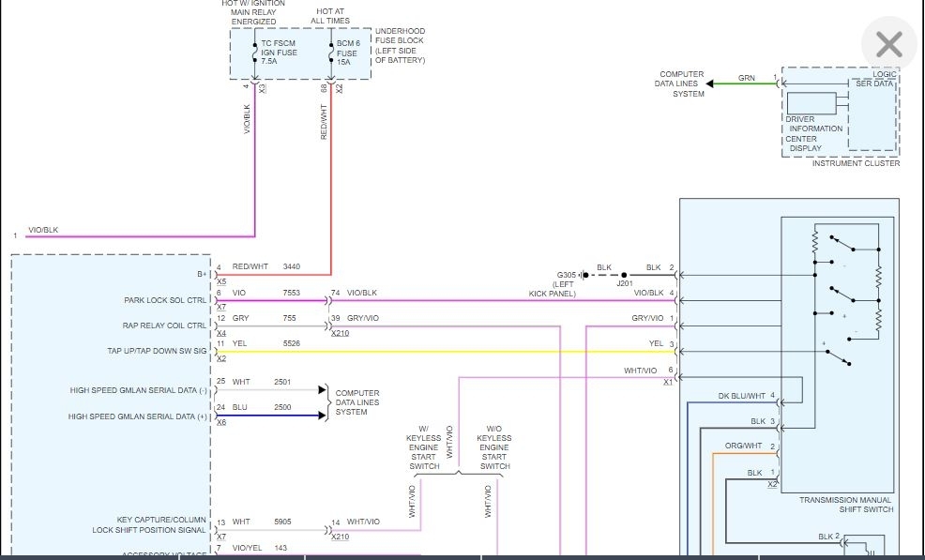Viewport: 925px width, 560px height.
Task: Click circuit number 755
Action: pos(289,318)
